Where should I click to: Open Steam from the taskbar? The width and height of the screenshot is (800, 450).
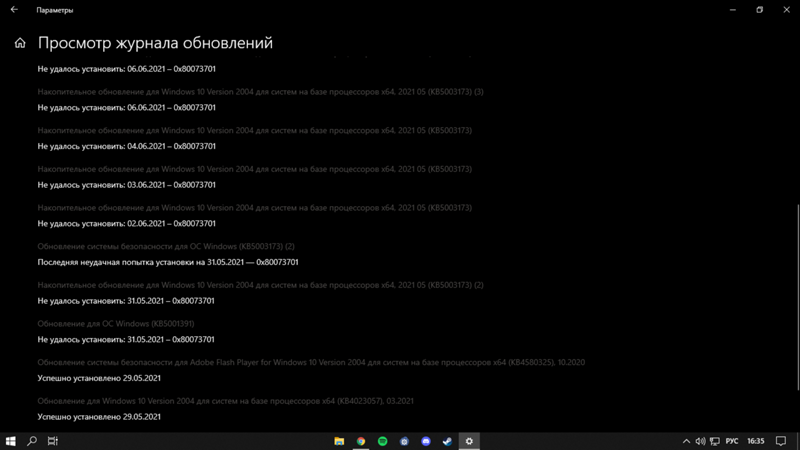coord(447,441)
